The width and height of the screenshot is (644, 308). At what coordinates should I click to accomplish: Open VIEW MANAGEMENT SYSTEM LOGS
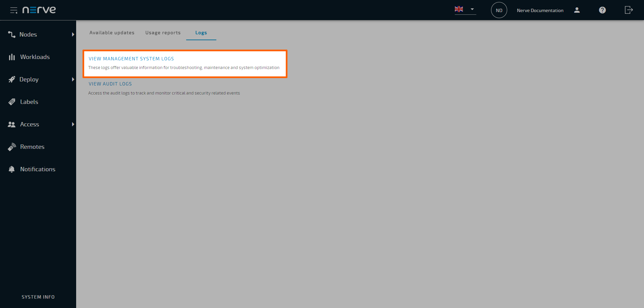tap(131, 58)
